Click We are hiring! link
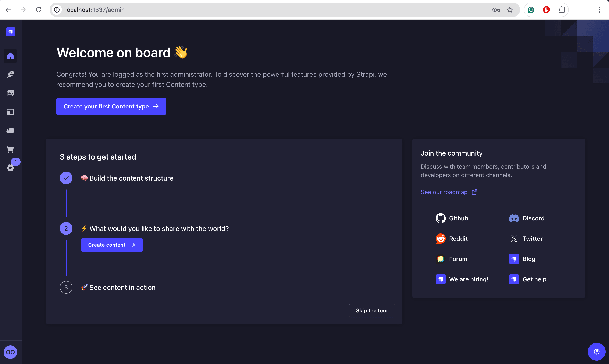 (462, 279)
